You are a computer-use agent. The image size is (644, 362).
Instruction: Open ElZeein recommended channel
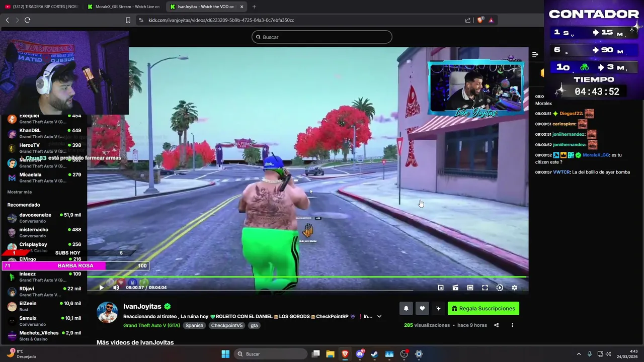[44, 306]
